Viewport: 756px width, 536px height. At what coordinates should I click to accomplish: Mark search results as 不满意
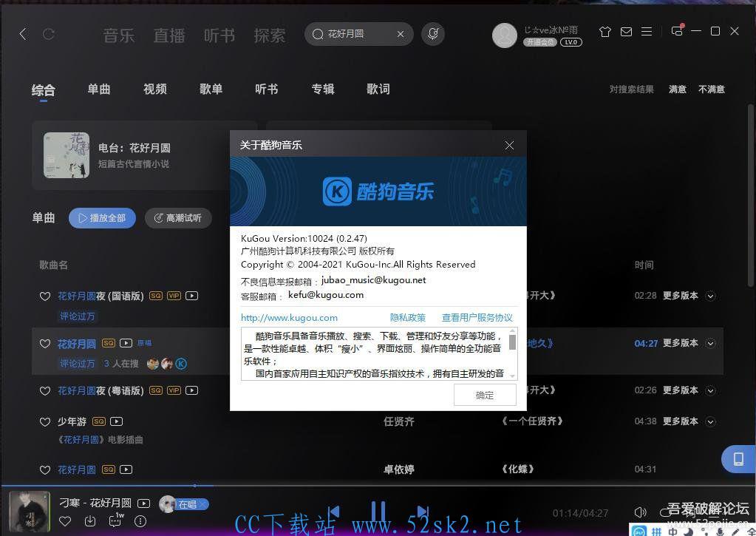(x=712, y=89)
